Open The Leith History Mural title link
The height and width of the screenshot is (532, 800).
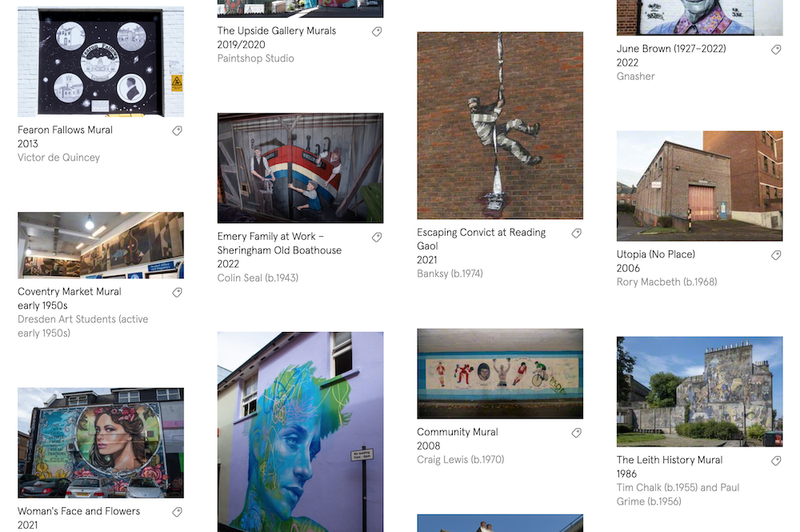[x=670, y=460]
